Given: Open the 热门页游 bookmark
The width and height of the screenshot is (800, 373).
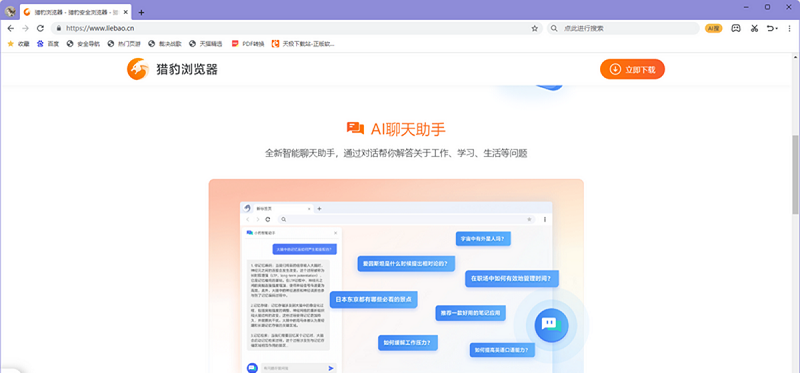Looking at the screenshot, I should pyautogui.click(x=124, y=44).
